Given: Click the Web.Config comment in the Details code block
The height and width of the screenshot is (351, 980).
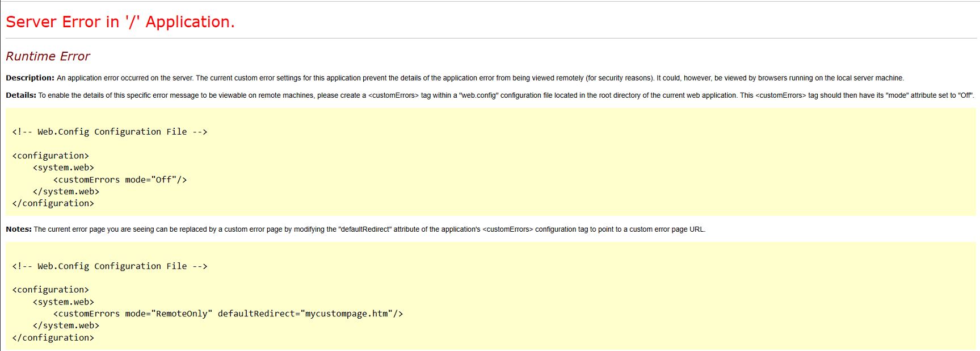Looking at the screenshot, I should pos(110,132).
